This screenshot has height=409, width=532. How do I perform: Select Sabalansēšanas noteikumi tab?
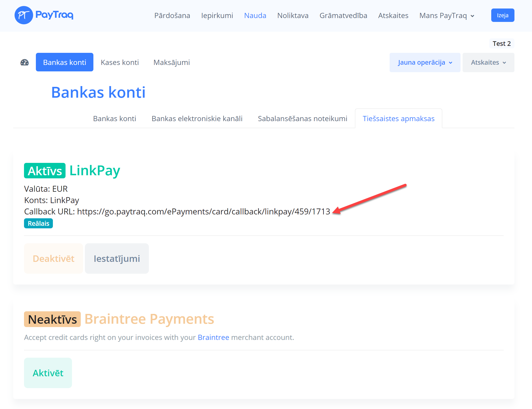click(x=302, y=119)
